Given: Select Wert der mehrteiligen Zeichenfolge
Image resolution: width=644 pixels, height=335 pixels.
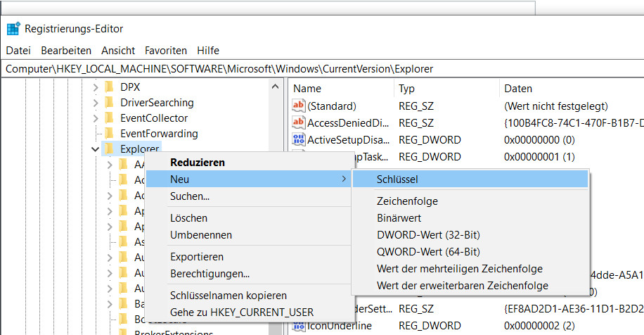Looking at the screenshot, I should click(470, 268).
